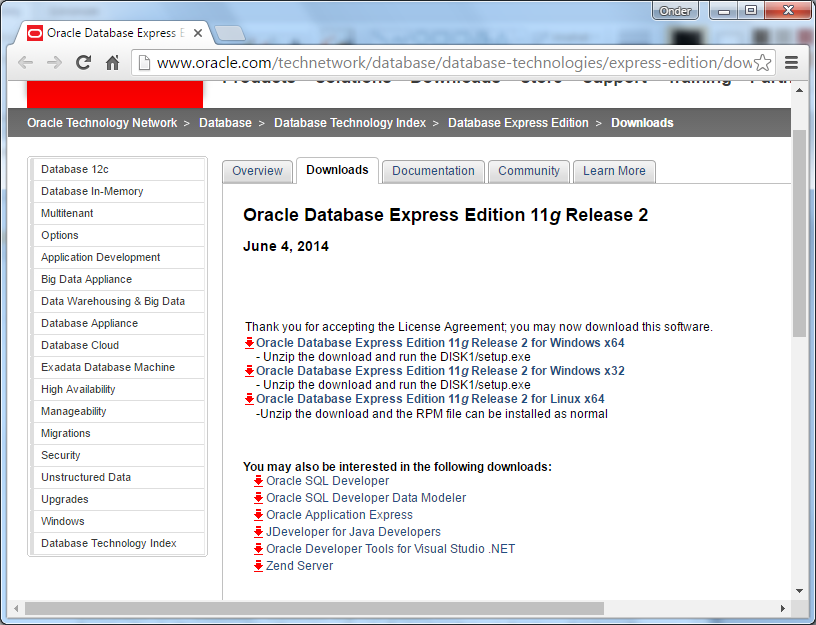Open the Chrome hamburger menu

(792, 63)
